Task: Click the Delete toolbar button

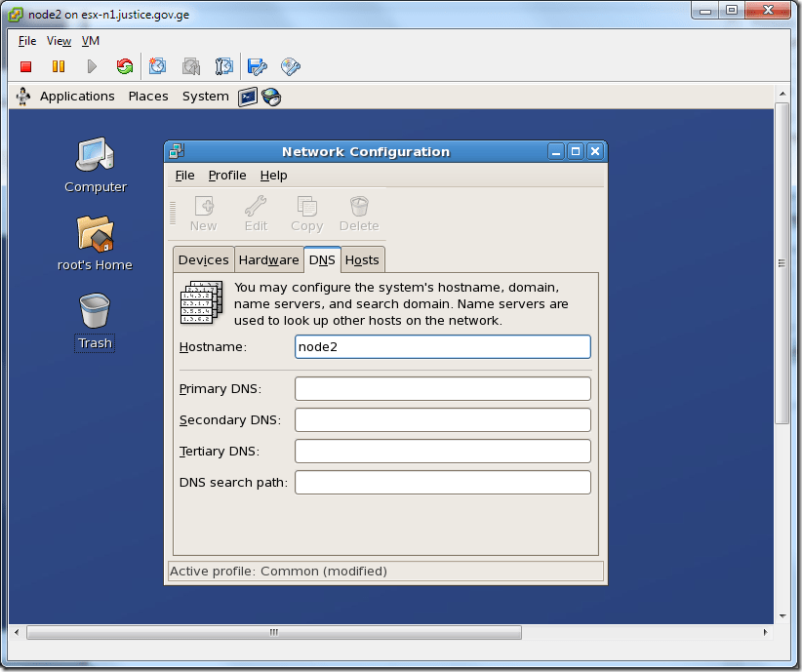Action: [358, 213]
